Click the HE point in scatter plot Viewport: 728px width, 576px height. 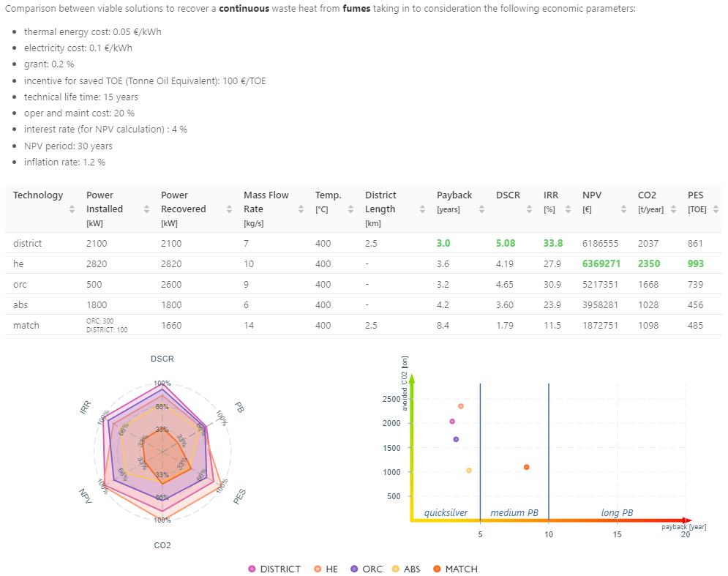460,406
